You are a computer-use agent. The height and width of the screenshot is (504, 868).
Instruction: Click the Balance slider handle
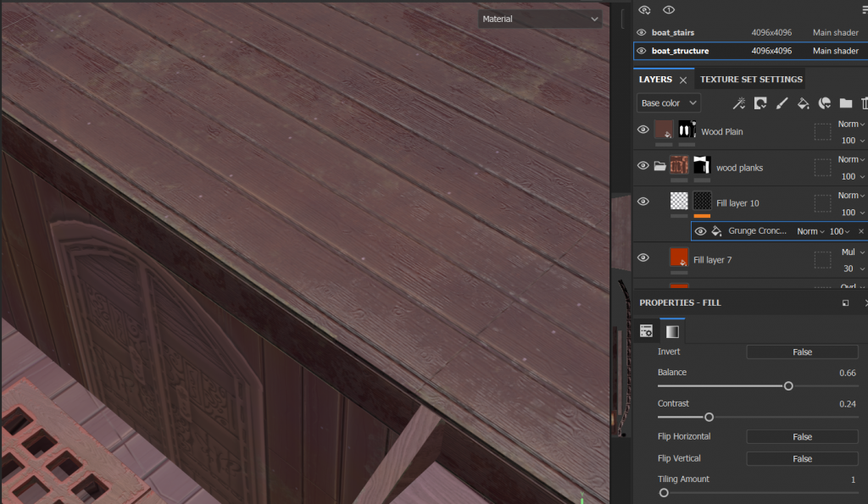pos(788,385)
